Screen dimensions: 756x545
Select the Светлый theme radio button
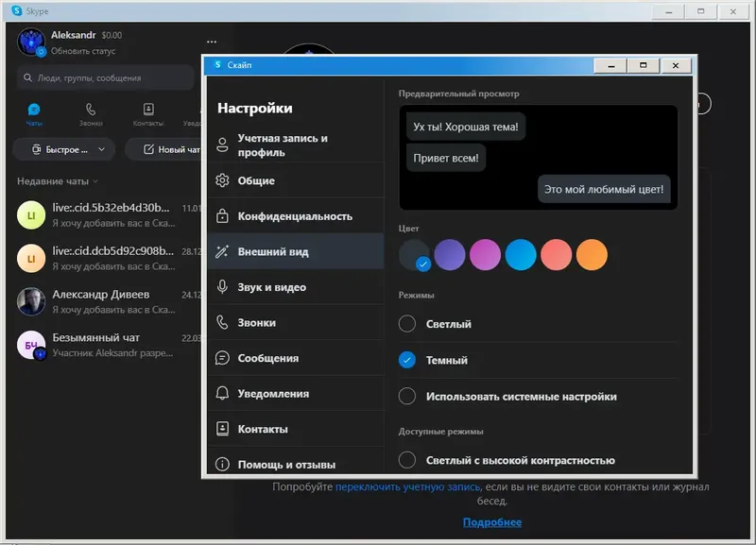pos(407,323)
